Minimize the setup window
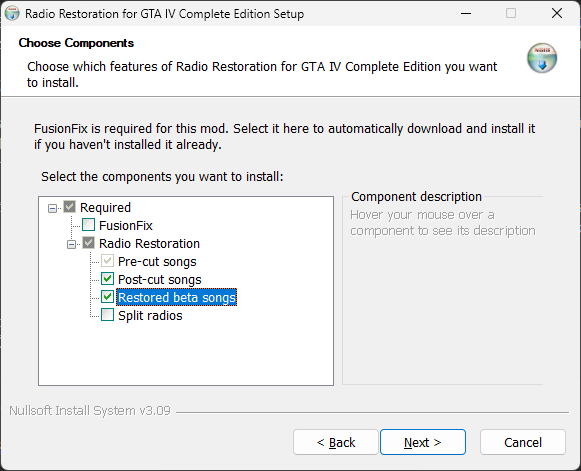The width and height of the screenshot is (581, 471). [x=466, y=14]
